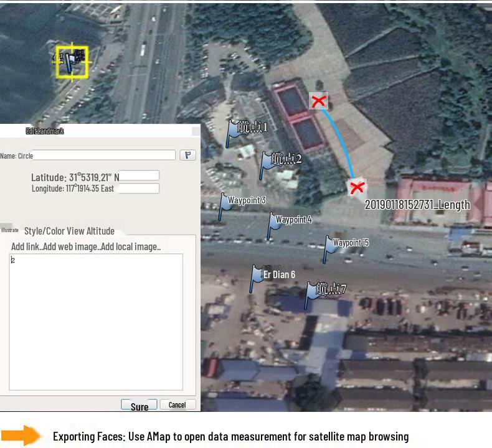
Task: Select the 航点2 waypoint flag
Action: (x=265, y=166)
